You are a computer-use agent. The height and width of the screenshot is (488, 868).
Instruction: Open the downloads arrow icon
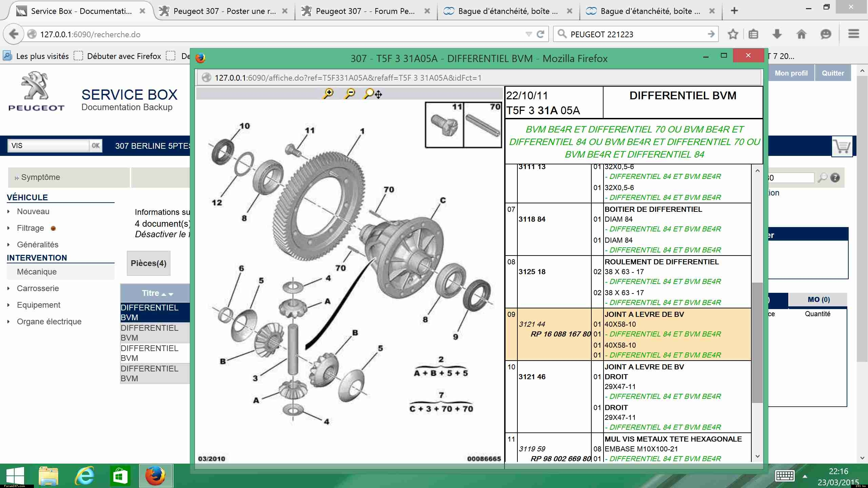coord(777,34)
